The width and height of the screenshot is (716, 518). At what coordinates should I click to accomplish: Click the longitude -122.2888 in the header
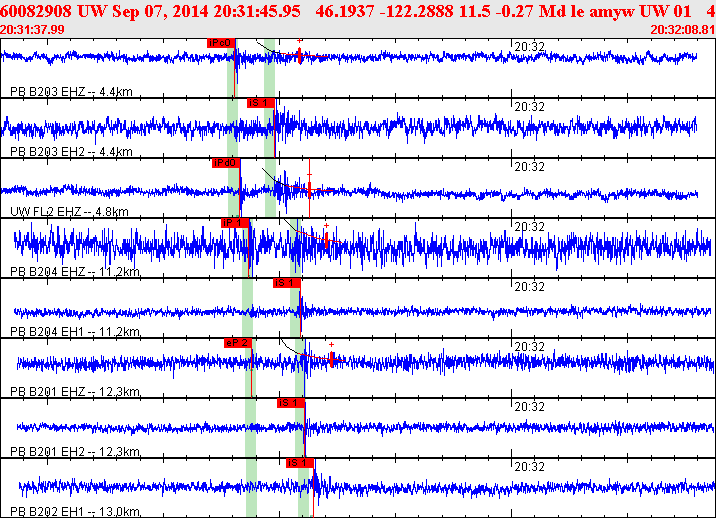point(416,11)
